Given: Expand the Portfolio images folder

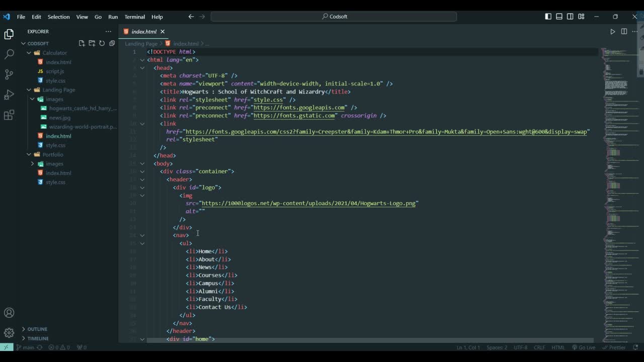Looking at the screenshot, I should click(x=33, y=164).
